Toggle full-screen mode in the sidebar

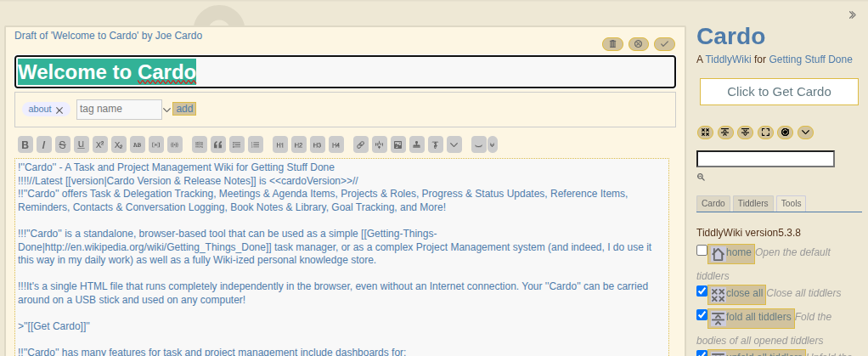765,133
